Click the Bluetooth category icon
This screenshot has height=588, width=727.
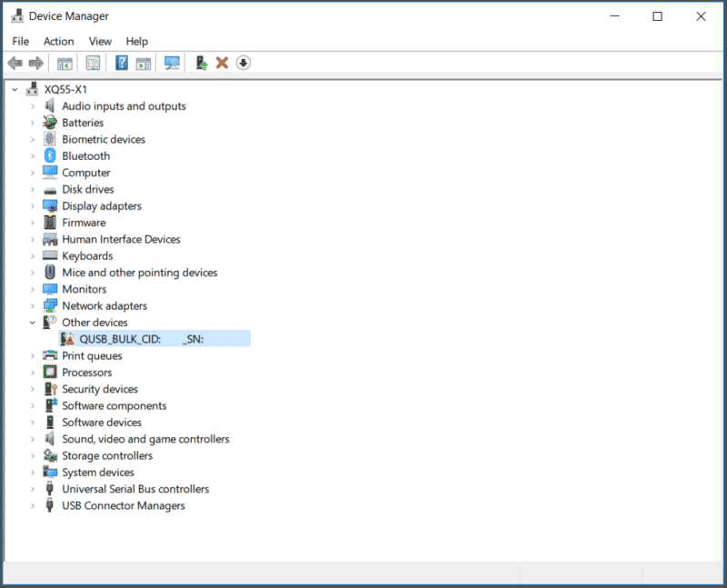(50, 156)
